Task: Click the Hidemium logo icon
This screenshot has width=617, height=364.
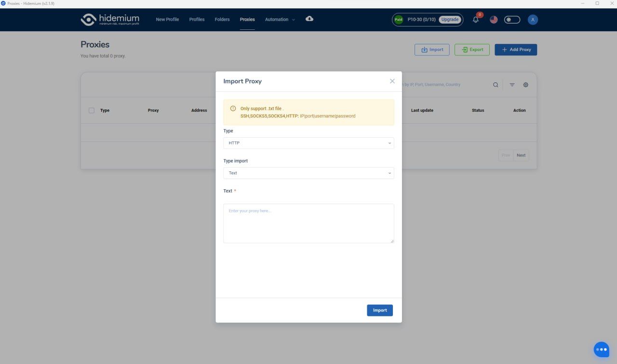Action: pyautogui.click(x=88, y=19)
